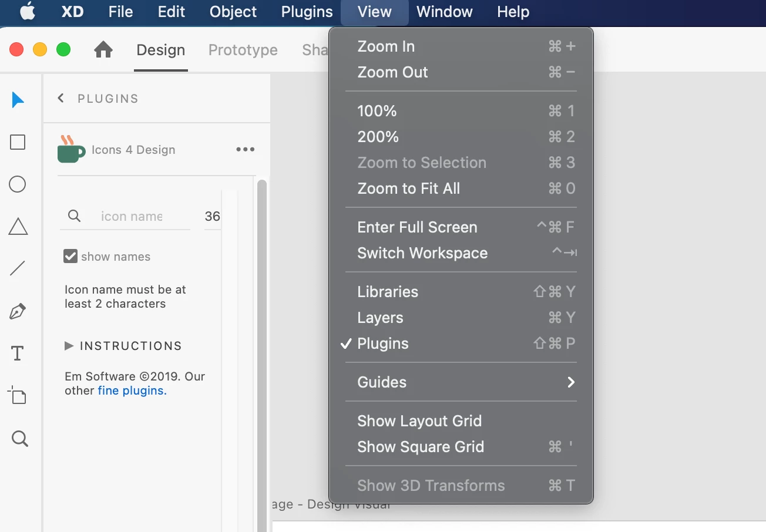Open the Apple menu
The width and height of the screenshot is (766, 532).
(28, 12)
